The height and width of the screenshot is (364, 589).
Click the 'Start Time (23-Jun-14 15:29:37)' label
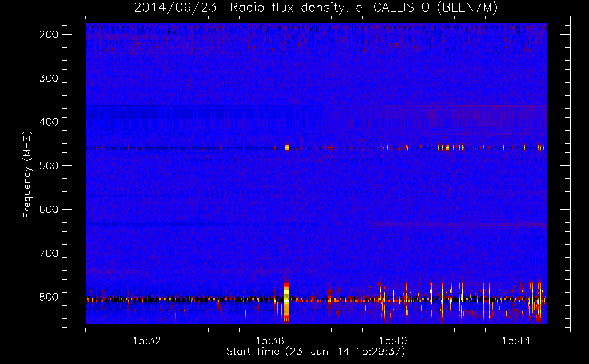coord(316,352)
